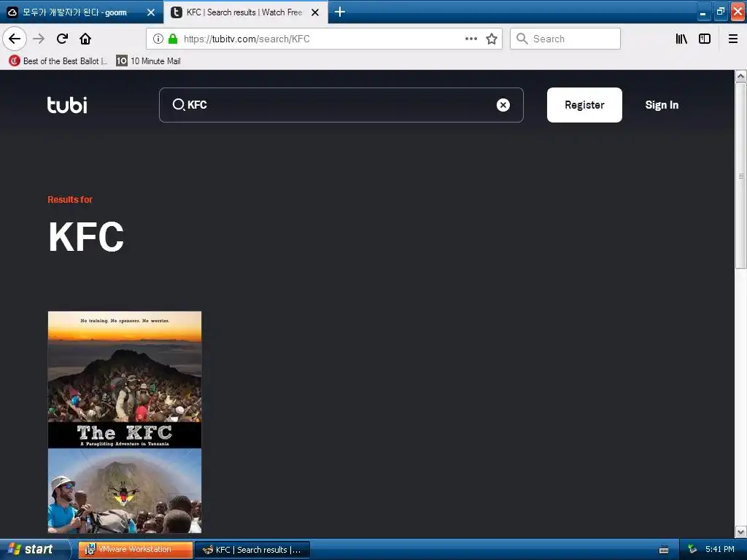Image resolution: width=747 pixels, height=560 pixels.
Task: Focus the Tubi search field containing KFC
Action: [x=341, y=105]
